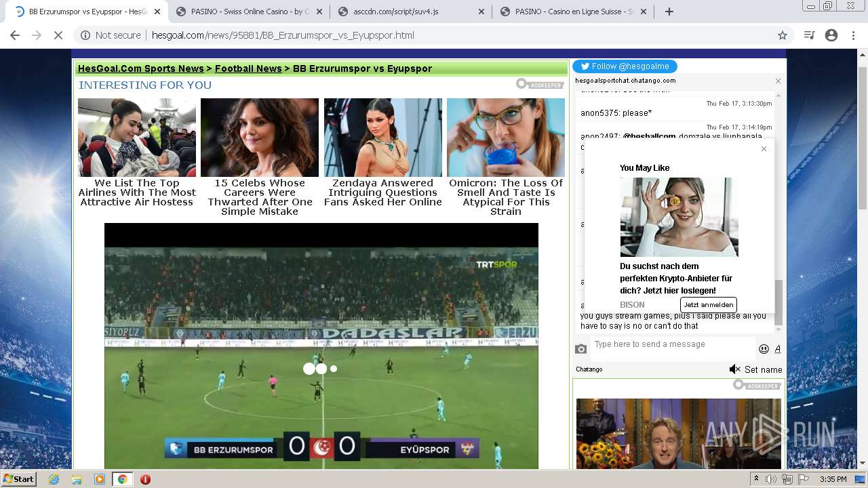
Task: Open the Attractive Air Hostess article thumbnail
Action: coord(137,138)
